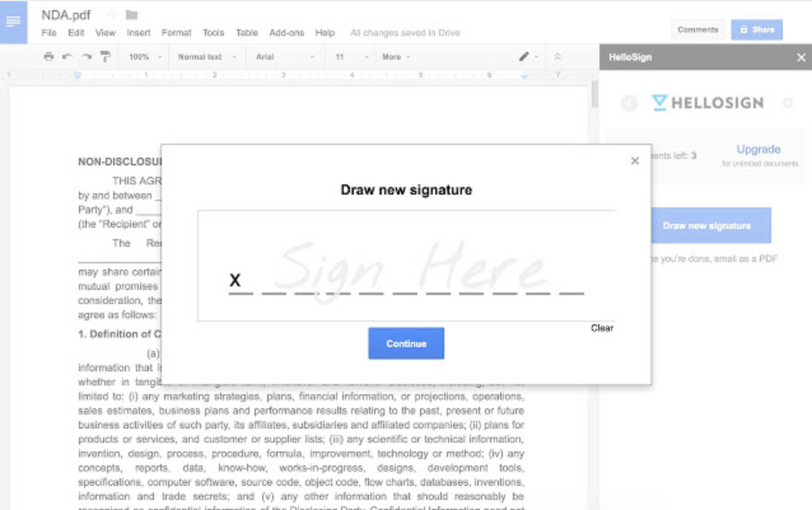This screenshot has height=510, width=812.
Task: Click the back arrow in the HelloSign panel
Action: click(629, 102)
